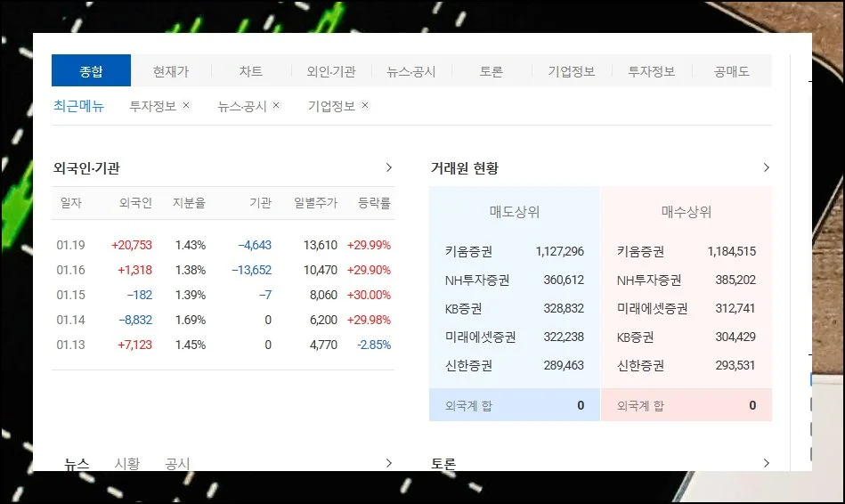Open more 토론 with the arrow

(x=766, y=462)
